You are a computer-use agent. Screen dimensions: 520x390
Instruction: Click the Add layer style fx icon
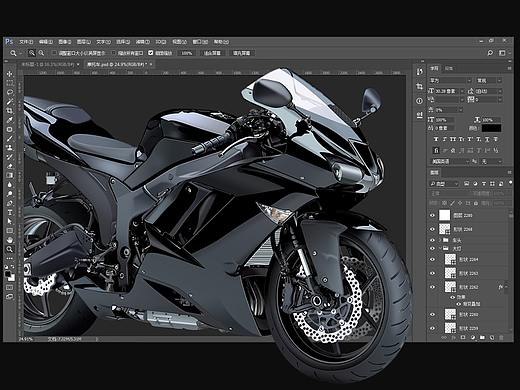pyautogui.click(x=453, y=338)
